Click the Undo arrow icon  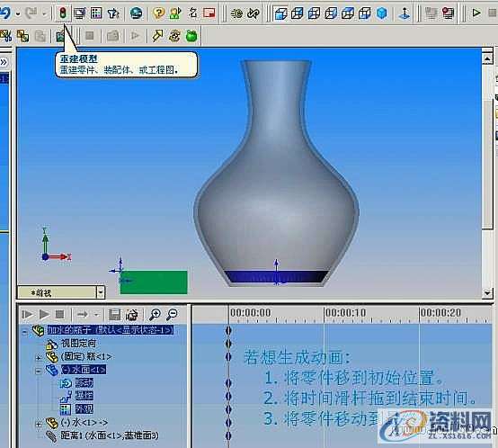pos(5,13)
